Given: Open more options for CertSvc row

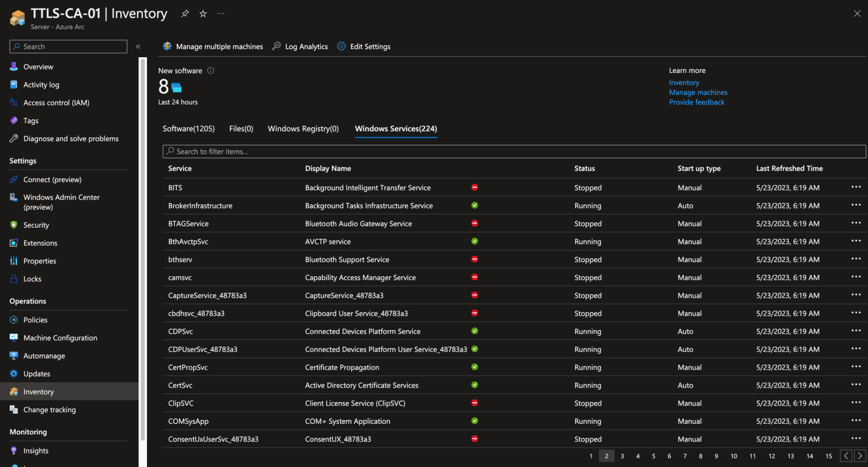Looking at the screenshot, I should pyautogui.click(x=856, y=385).
